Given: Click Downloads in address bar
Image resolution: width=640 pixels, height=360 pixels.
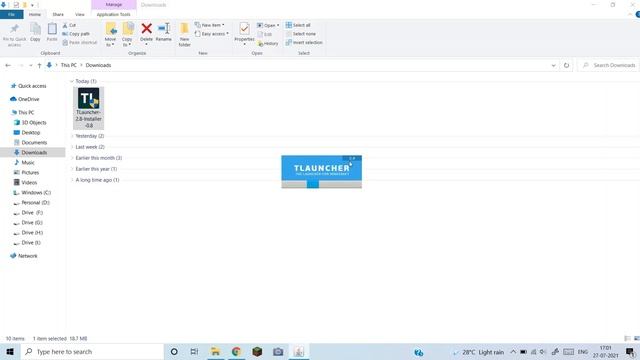Looking at the screenshot, I should 98,65.
